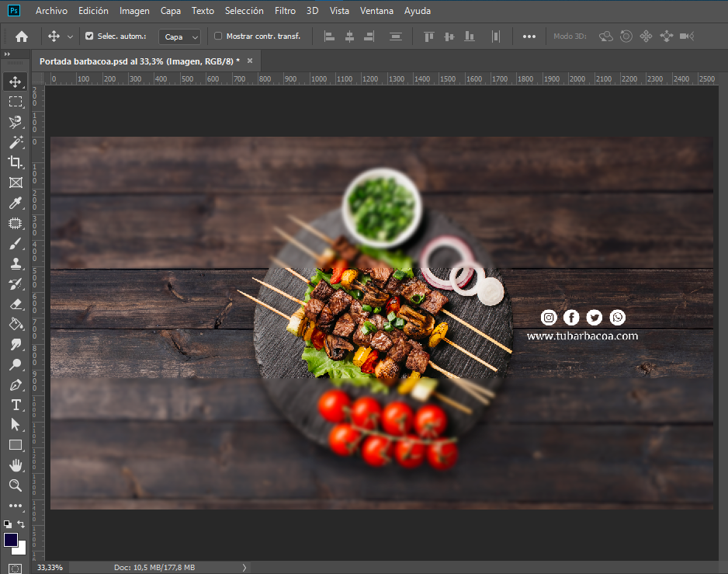728x574 pixels.
Task: Select the Brush tool
Action: click(16, 244)
